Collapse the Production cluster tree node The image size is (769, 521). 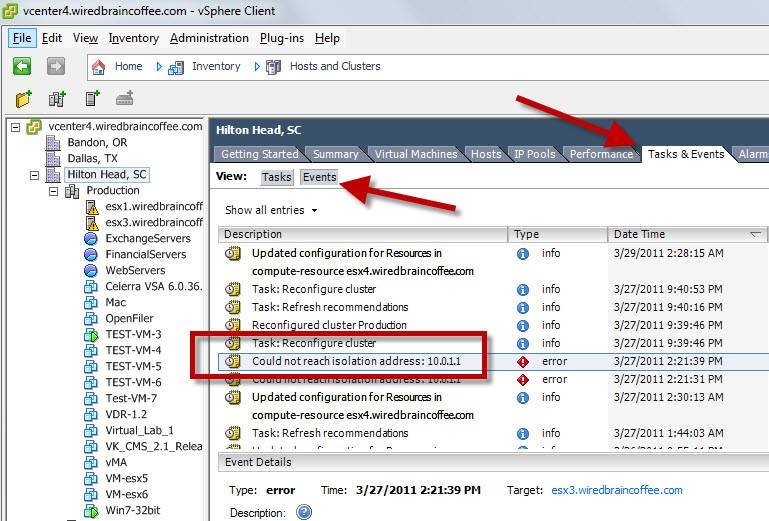[x=53, y=191]
